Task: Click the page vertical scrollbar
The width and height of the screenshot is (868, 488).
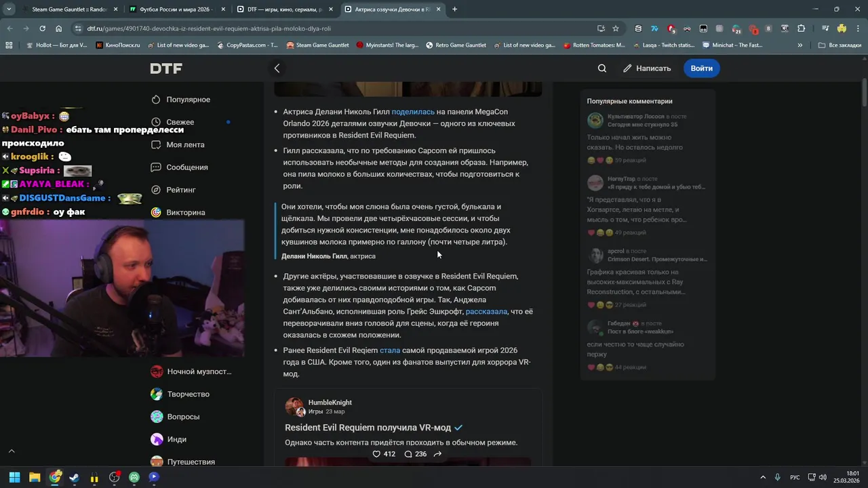Action: pos(865,91)
